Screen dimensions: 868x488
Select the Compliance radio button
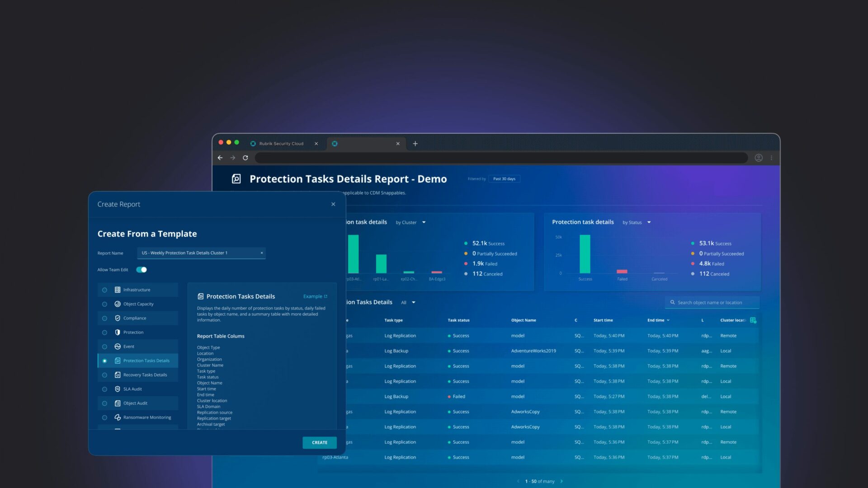(x=104, y=319)
